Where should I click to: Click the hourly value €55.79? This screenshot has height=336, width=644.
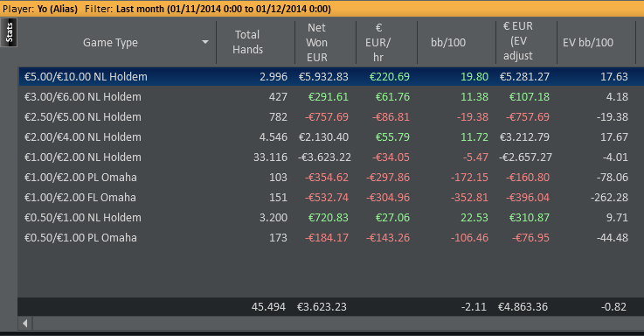(x=392, y=137)
